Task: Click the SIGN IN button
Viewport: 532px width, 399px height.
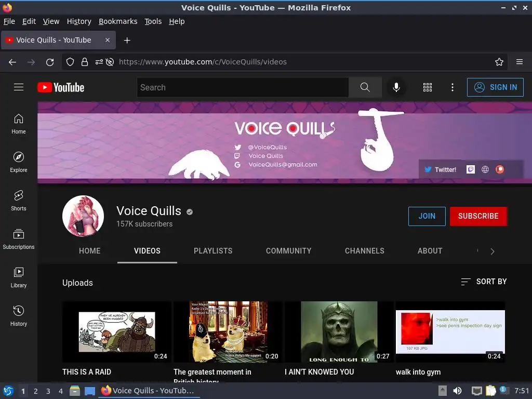Action: point(495,87)
